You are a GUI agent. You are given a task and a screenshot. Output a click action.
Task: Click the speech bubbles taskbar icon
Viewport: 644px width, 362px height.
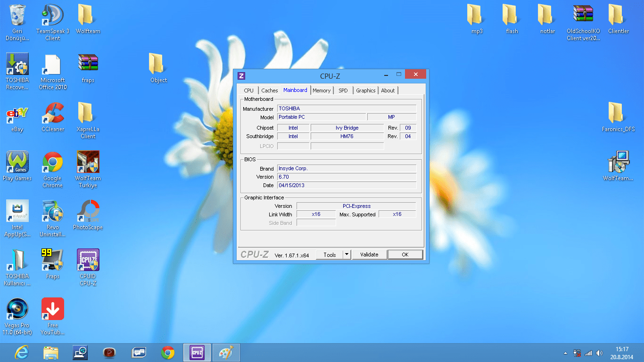pos(139,353)
